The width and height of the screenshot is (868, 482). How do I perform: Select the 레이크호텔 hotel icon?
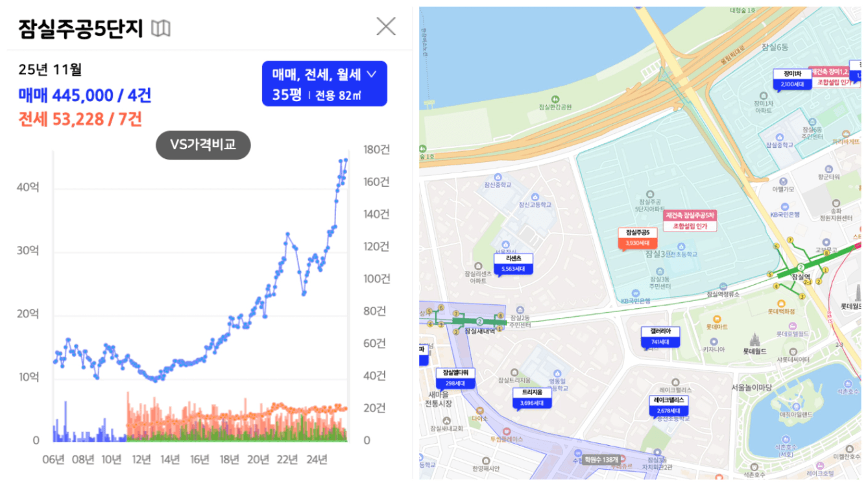click(821, 465)
